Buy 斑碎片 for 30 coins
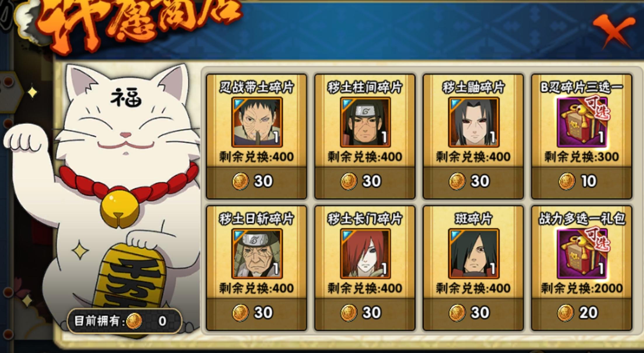This screenshot has width=644, height=353. pyautogui.click(x=473, y=313)
